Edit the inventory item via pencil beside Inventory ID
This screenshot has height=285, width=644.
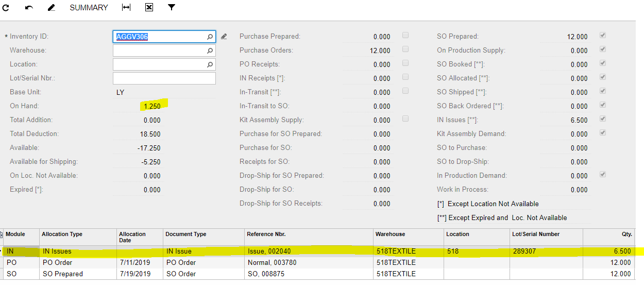point(224,37)
